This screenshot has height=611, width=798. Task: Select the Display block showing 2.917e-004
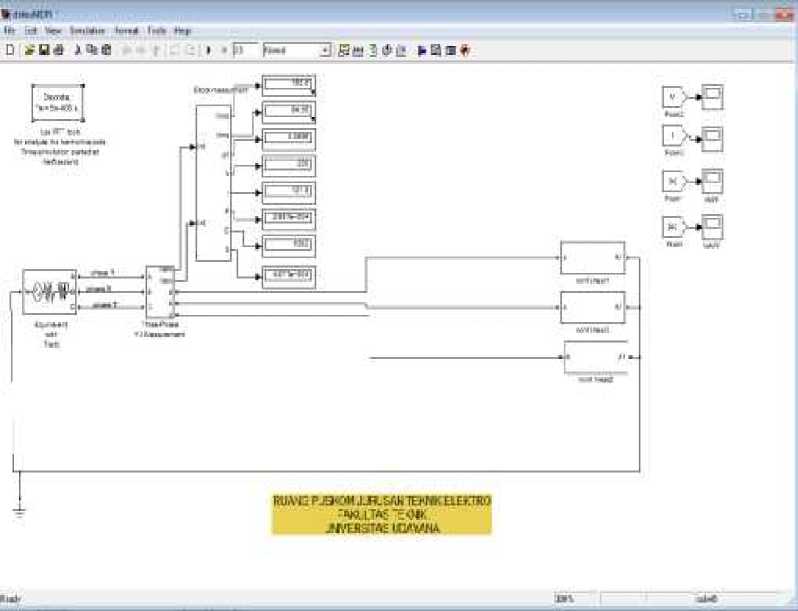click(x=289, y=219)
